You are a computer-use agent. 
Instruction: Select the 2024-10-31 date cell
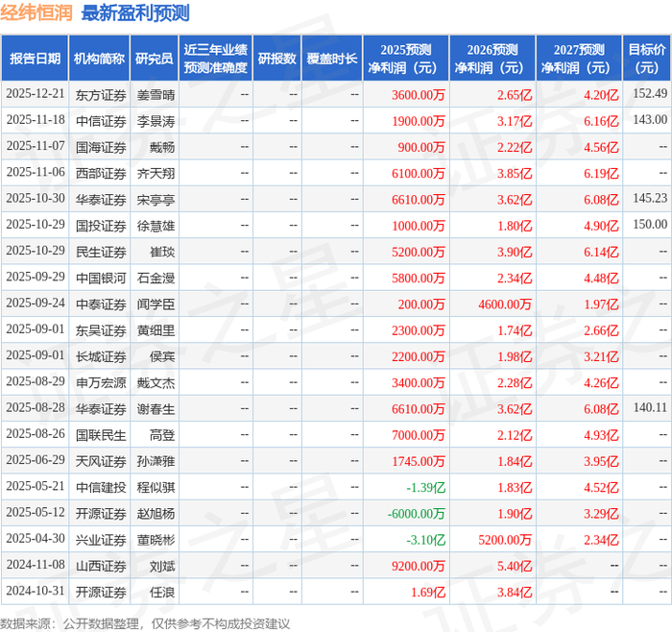36,591
